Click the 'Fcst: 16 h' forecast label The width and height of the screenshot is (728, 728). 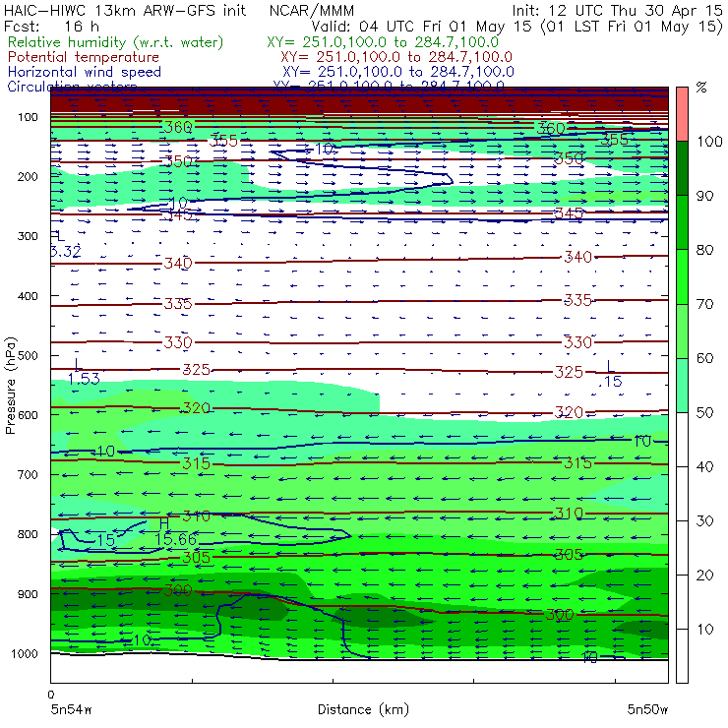pos(51,27)
